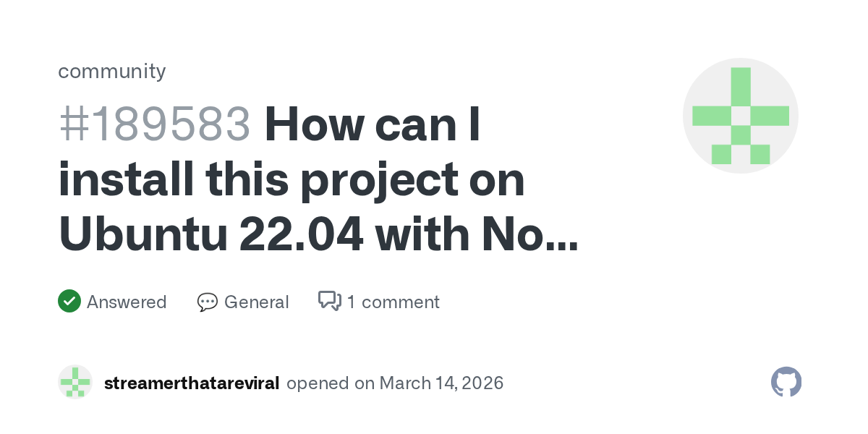This screenshot has height=434, width=868.
Task: Click the General speech balloon icon
Action: (208, 302)
